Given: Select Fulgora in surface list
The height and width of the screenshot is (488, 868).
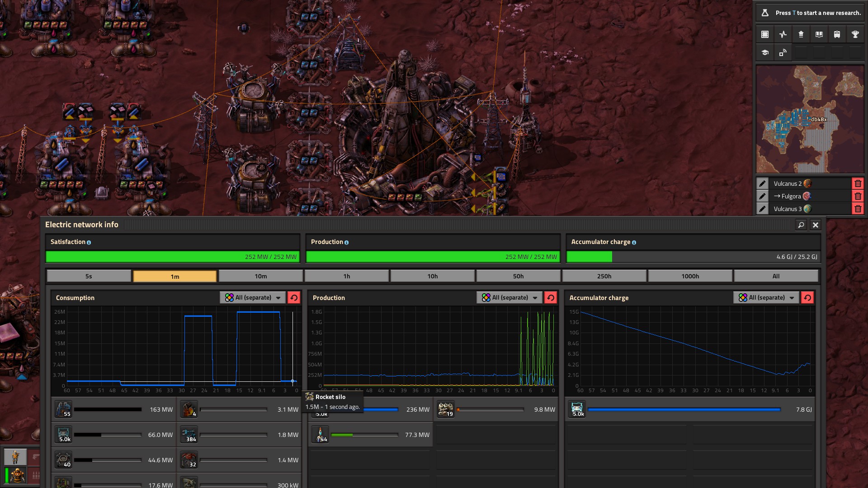Looking at the screenshot, I should click(809, 196).
